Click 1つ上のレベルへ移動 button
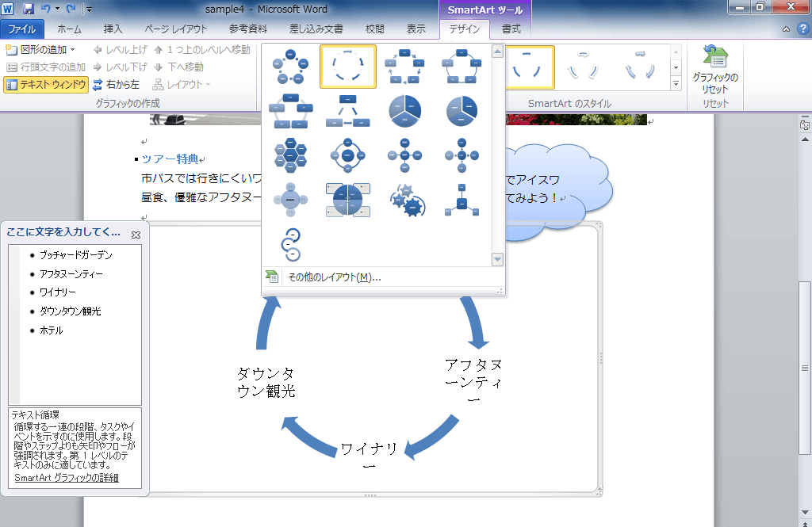This screenshot has width=812, height=527. click(x=202, y=50)
